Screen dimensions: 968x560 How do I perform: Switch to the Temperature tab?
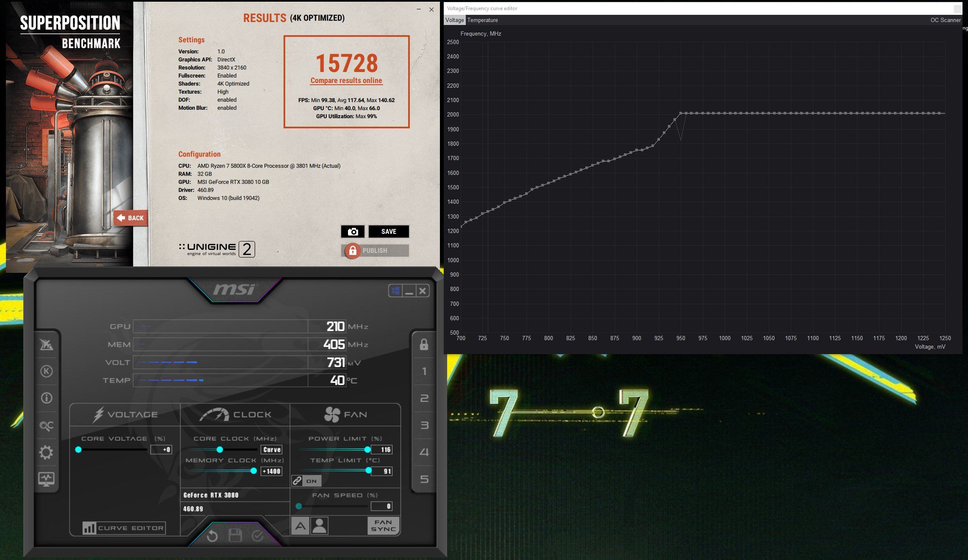482,20
